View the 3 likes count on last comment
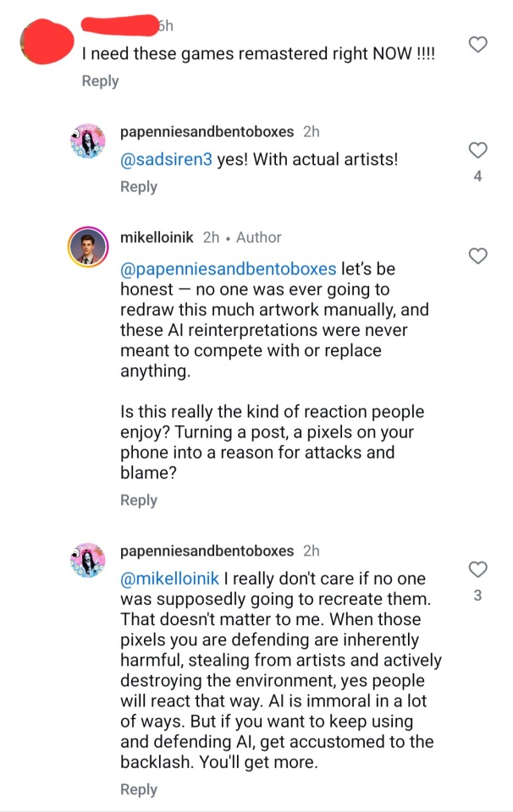 pyautogui.click(x=477, y=596)
